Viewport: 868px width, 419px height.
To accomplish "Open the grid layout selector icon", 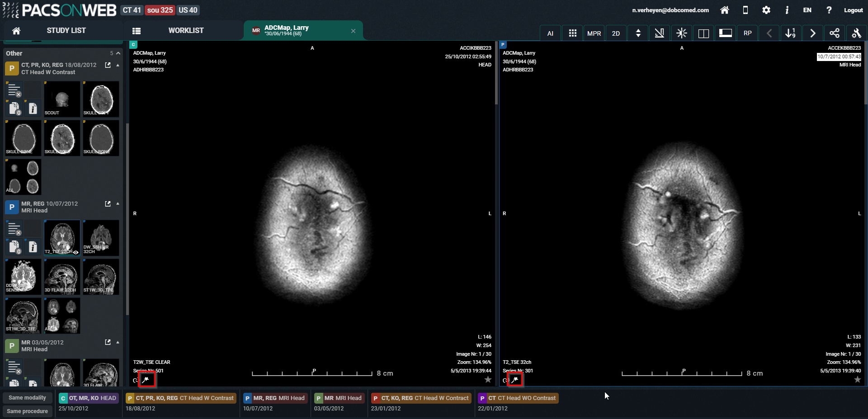I will pos(572,33).
